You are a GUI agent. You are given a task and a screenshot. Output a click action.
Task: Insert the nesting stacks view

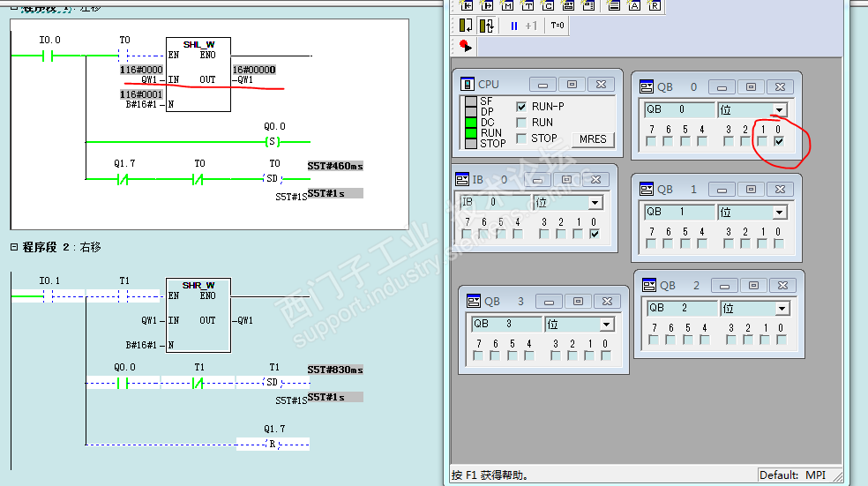(613, 5)
